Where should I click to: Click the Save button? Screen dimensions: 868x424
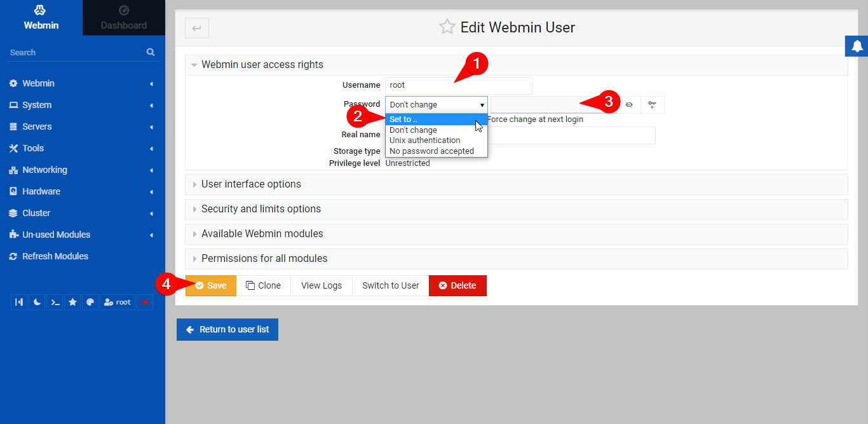(x=211, y=285)
